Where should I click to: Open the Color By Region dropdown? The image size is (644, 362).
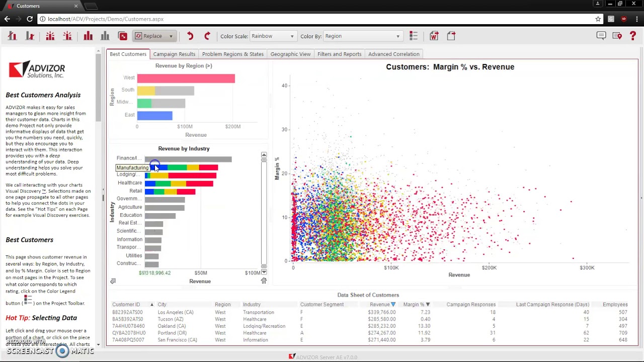click(x=362, y=36)
